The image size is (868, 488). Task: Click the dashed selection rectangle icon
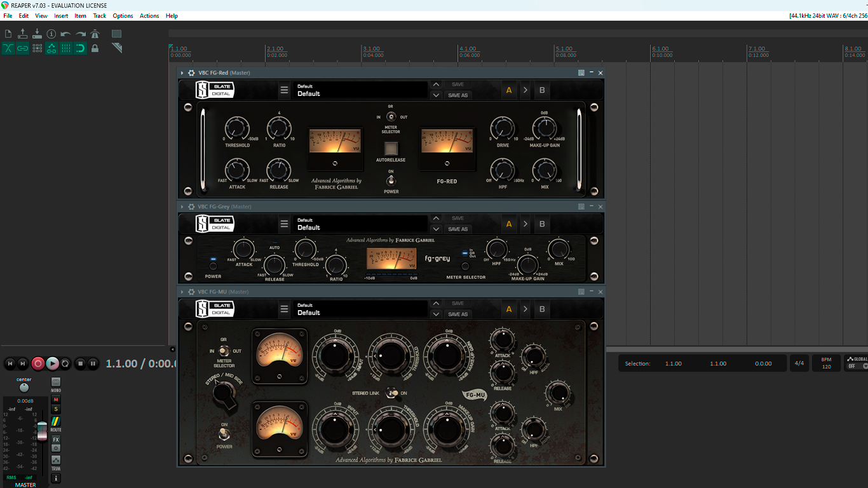[117, 34]
